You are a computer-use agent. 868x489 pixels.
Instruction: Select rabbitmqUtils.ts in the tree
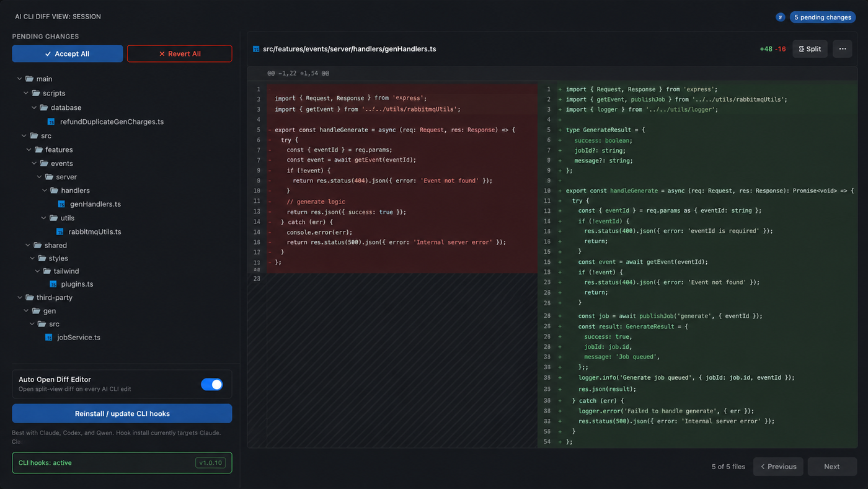click(95, 231)
